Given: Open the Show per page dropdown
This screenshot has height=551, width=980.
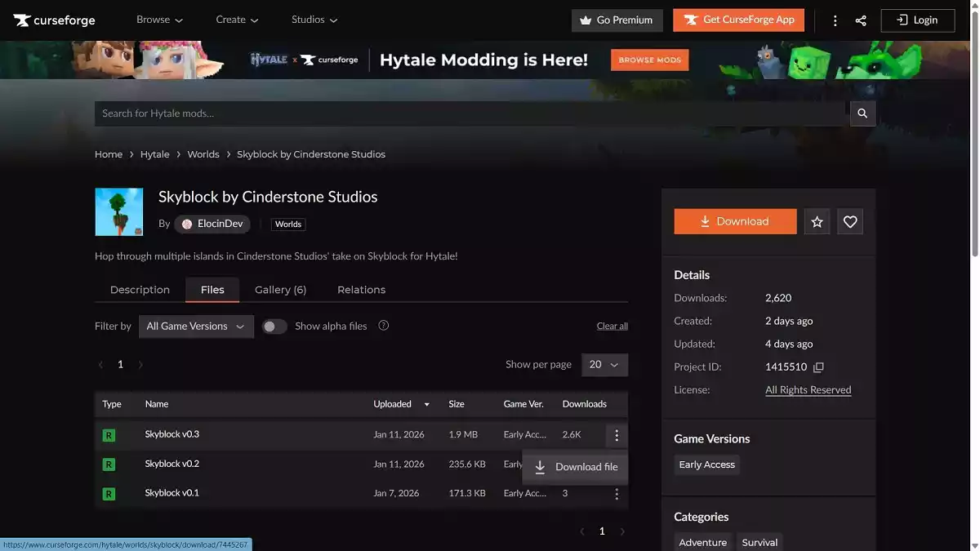Looking at the screenshot, I should [x=604, y=364].
